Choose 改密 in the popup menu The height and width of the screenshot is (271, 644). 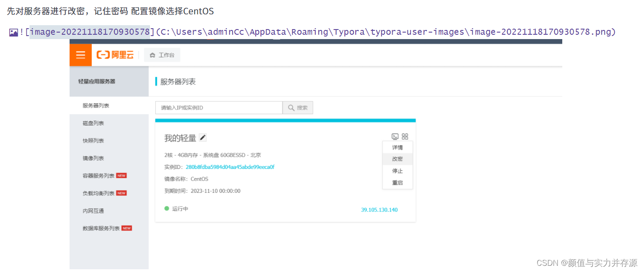click(397, 159)
